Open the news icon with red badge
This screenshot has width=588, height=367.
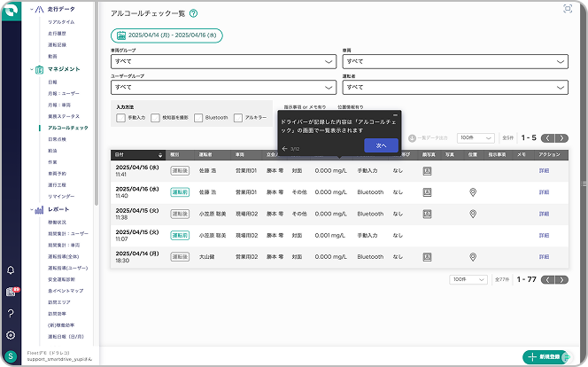[x=12, y=292]
